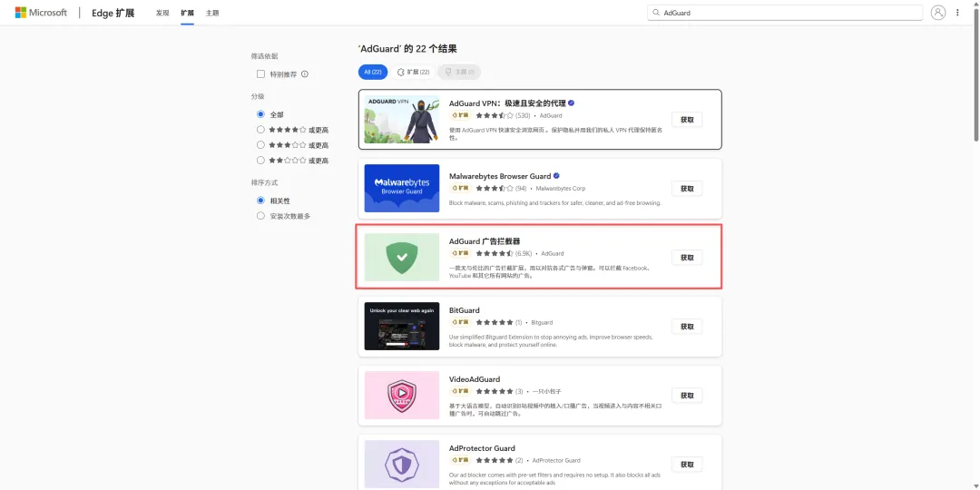
Task: Click the 扩展 badge on AdGuard VPN
Action: [x=460, y=115]
